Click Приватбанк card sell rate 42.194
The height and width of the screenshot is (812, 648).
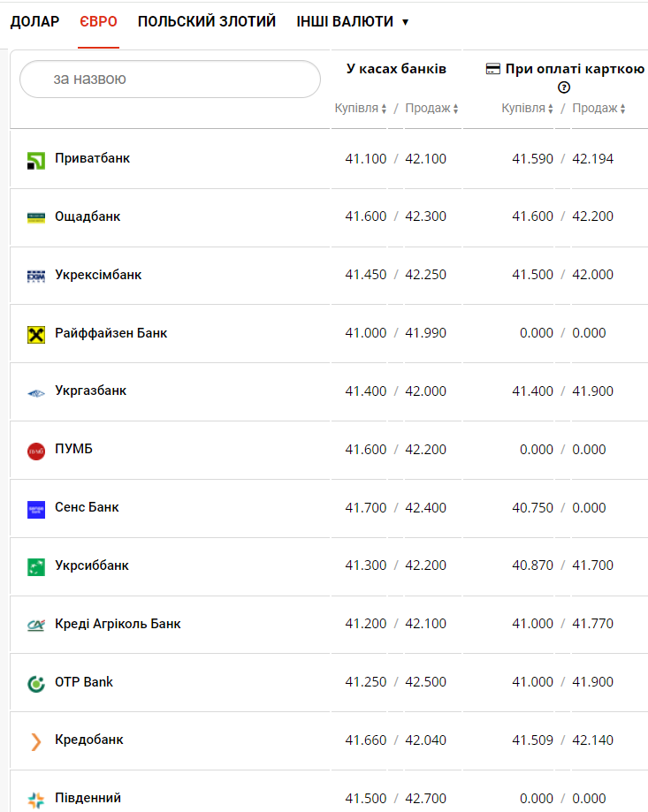[592, 159]
